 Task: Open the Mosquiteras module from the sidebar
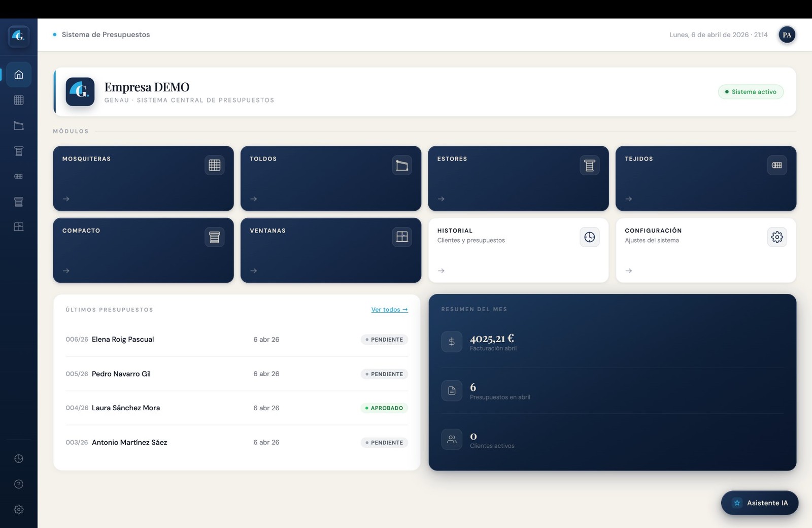[19, 100]
